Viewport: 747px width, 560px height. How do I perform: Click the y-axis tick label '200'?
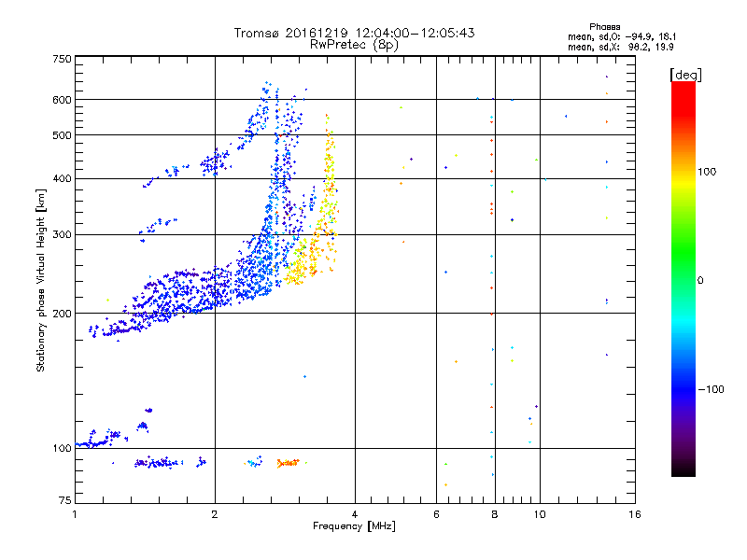63,314
